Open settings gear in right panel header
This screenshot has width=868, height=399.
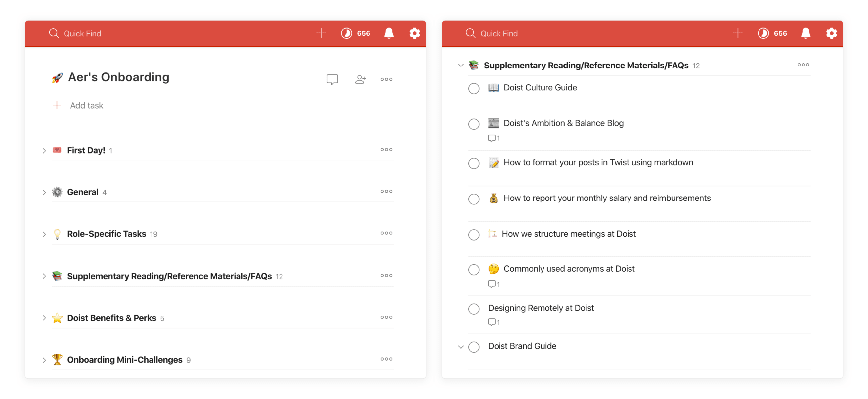pyautogui.click(x=831, y=33)
